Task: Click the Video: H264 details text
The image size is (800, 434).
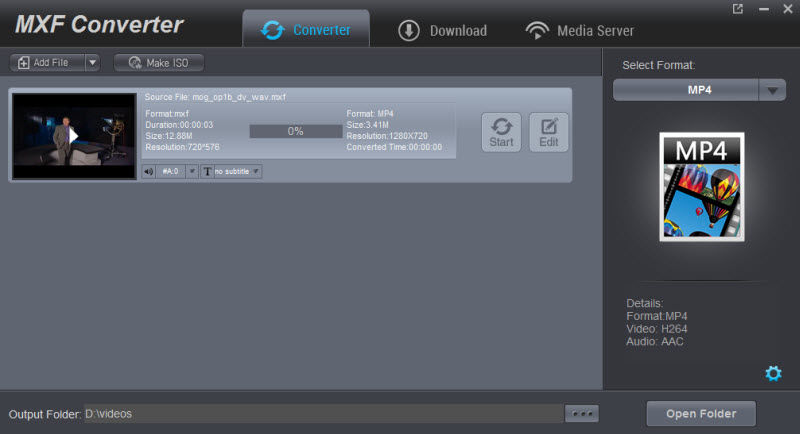Action: 657,329
